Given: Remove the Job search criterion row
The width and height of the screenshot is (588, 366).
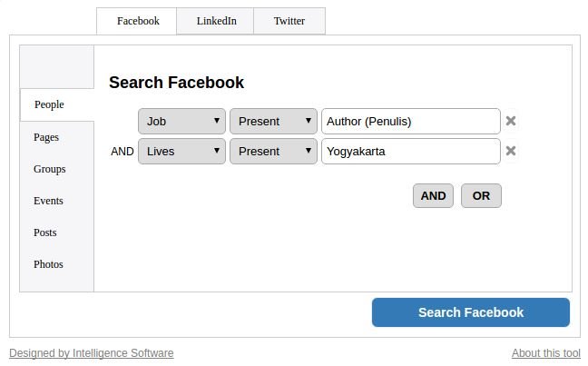Looking at the screenshot, I should [x=510, y=121].
